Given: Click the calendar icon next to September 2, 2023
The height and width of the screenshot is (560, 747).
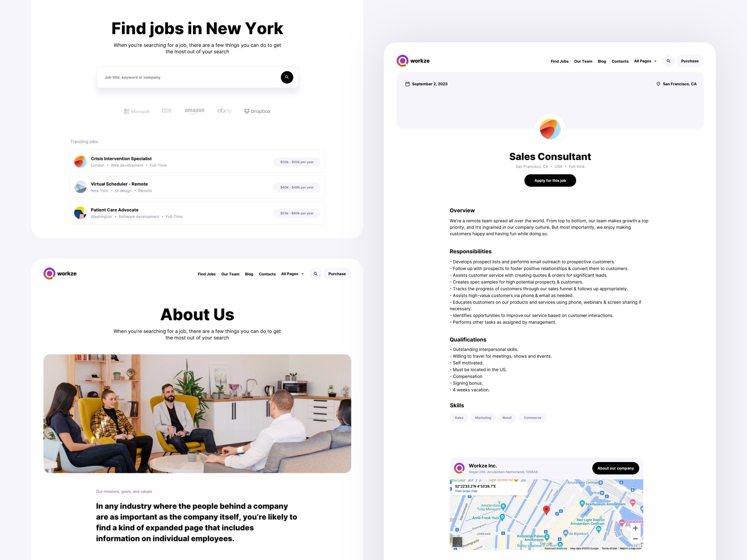Looking at the screenshot, I should (x=408, y=83).
